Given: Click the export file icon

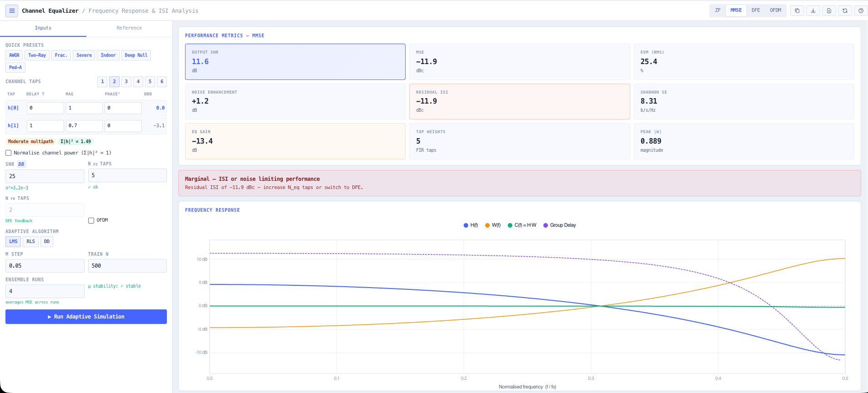Looking at the screenshot, I should [x=829, y=10].
